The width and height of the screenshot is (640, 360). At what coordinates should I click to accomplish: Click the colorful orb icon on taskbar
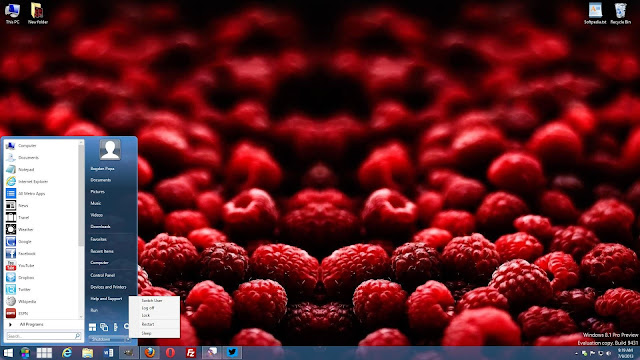tap(25, 353)
